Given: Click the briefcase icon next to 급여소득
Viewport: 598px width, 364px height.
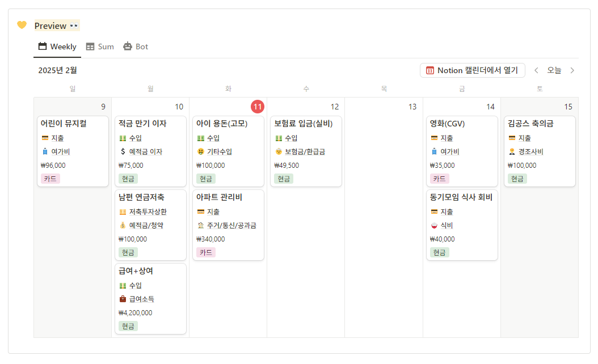Looking at the screenshot, I should [x=123, y=299].
